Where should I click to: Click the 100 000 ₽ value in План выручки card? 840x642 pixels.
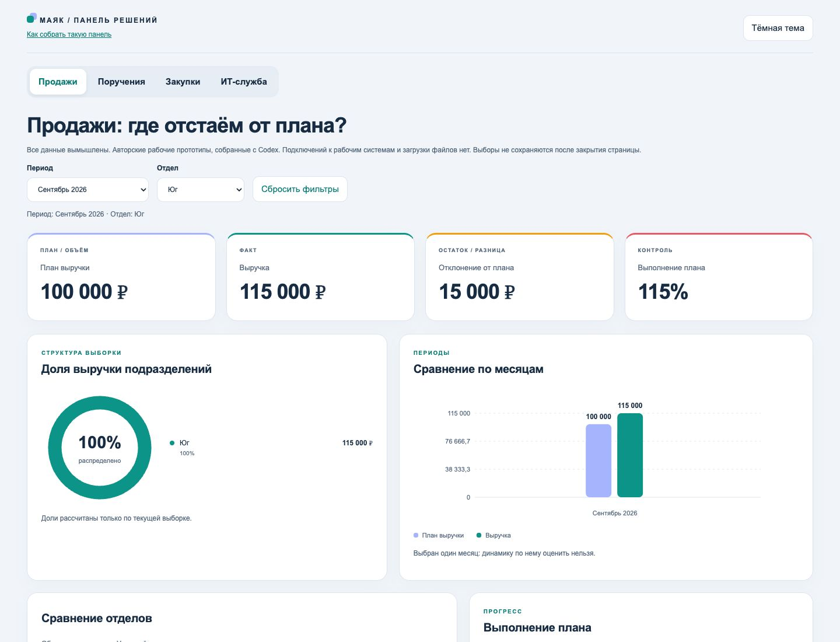tap(84, 291)
